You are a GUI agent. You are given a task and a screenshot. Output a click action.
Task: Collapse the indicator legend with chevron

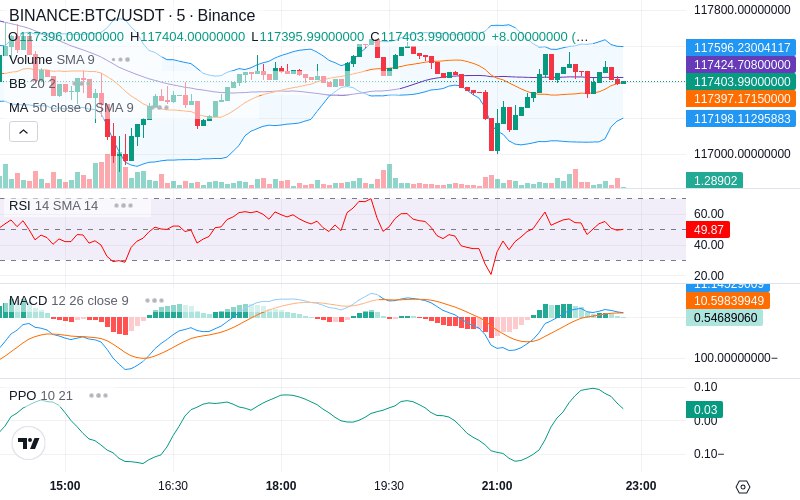(x=23, y=132)
